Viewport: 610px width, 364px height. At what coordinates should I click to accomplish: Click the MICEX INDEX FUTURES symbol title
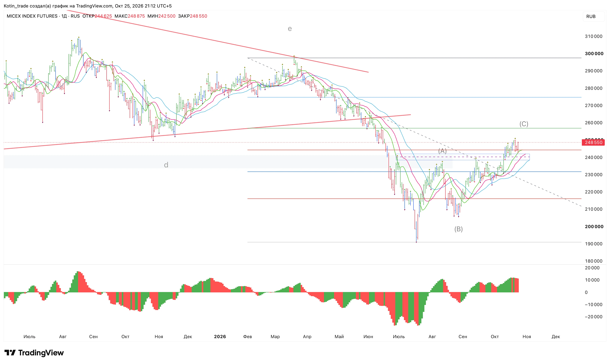point(32,16)
